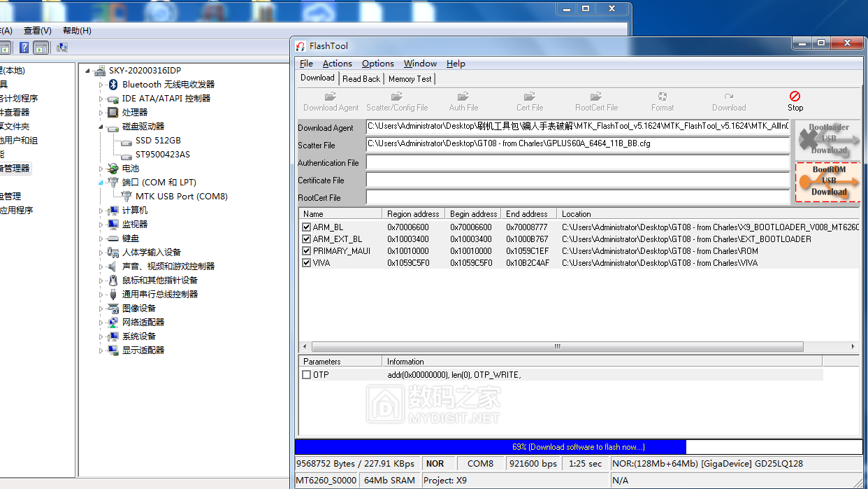Click the Cert File toolbar icon
Screen dimensions: 868x489
click(x=530, y=97)
